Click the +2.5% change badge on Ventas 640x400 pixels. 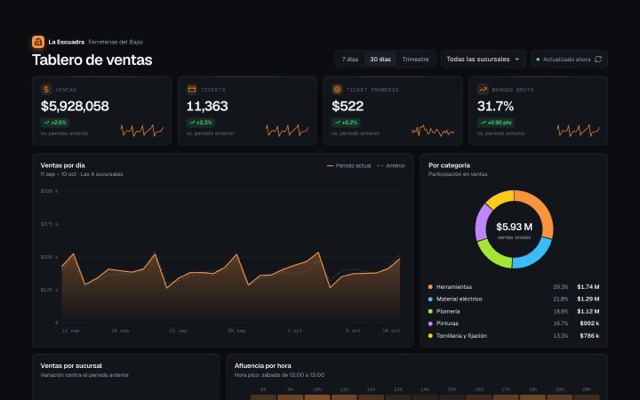(x=55, y=122)
